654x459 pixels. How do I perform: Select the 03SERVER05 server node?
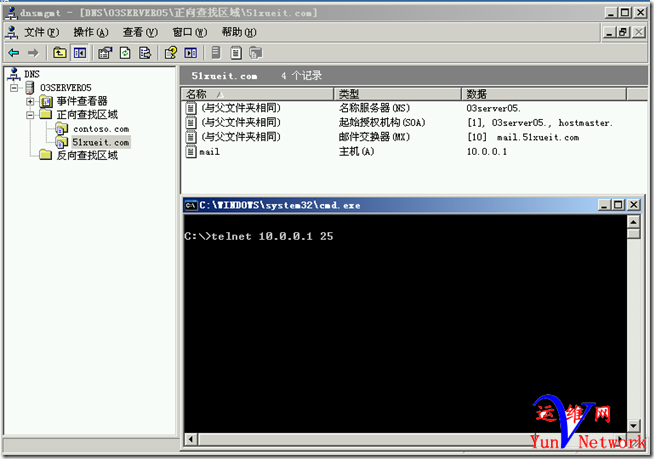pos(65,88)
